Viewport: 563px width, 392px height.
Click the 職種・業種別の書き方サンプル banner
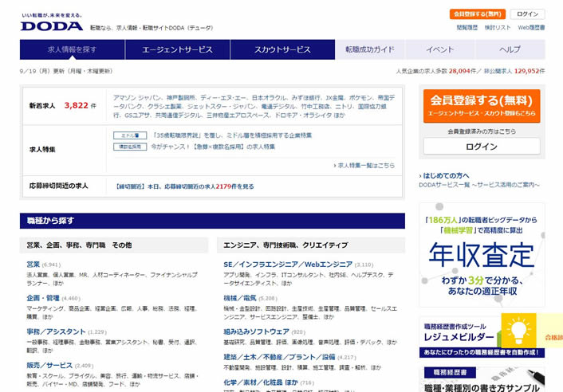click(x=482, y=379)
